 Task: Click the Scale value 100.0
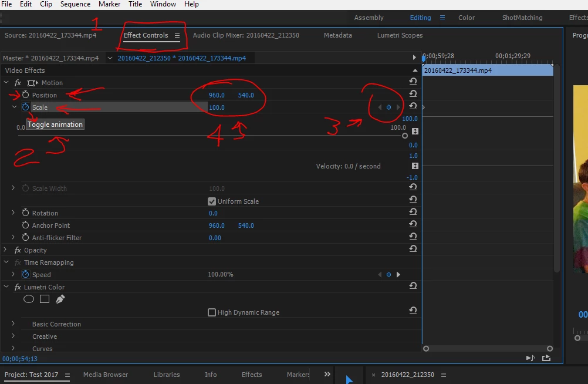[217, 107]
